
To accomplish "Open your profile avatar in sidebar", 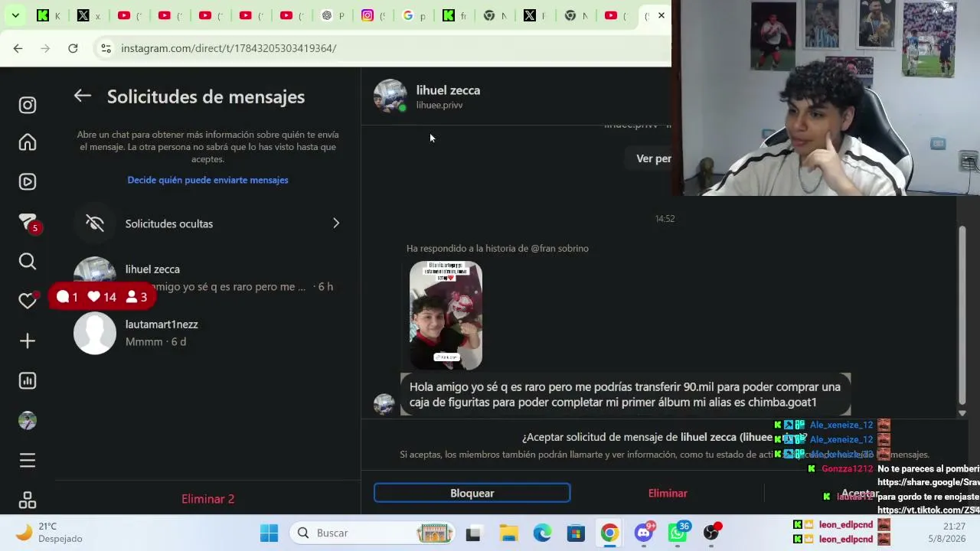I will click(28, 421).
